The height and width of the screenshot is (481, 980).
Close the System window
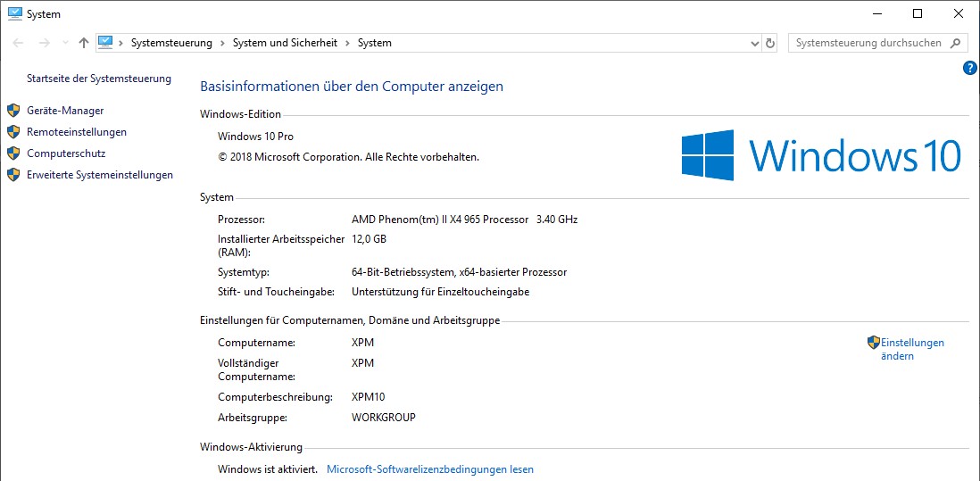[x=958, y=13]
